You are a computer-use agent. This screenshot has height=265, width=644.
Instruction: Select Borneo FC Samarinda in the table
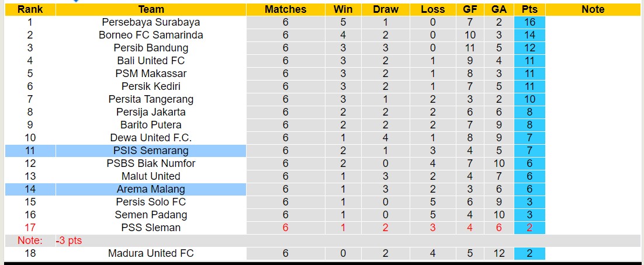point(151,35)
